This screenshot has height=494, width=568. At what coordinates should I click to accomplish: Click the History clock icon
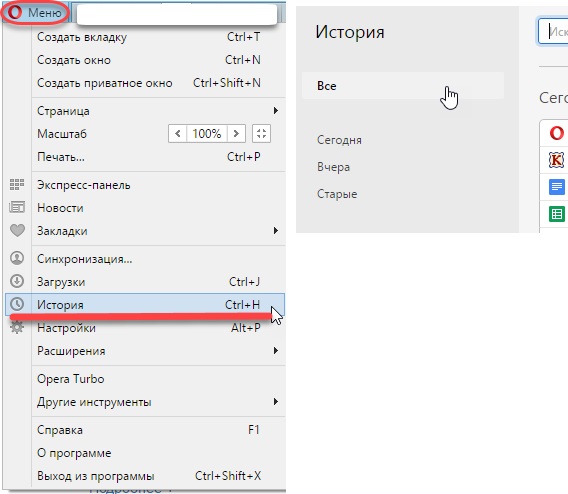(17, 304)
